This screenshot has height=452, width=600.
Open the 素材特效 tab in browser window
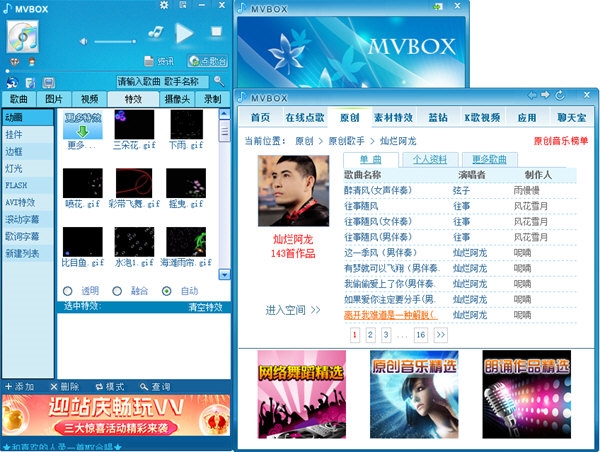[393, 117]
